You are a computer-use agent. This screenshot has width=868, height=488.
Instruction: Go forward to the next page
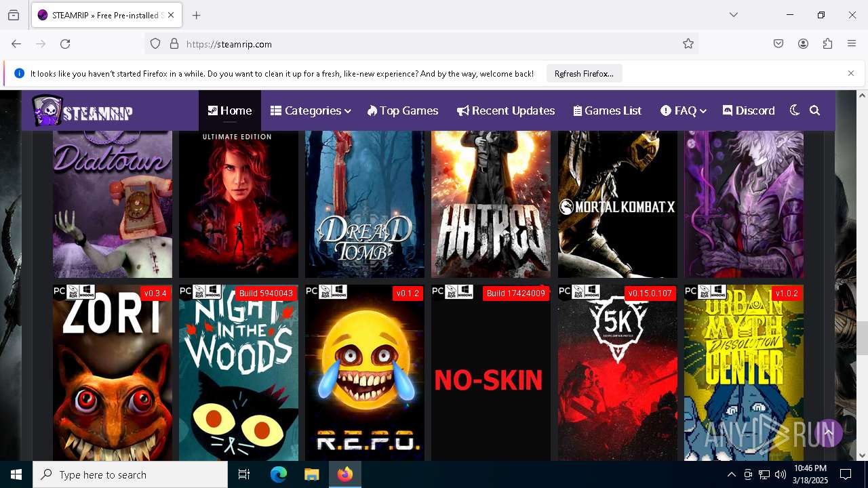[x=41, y=43]
